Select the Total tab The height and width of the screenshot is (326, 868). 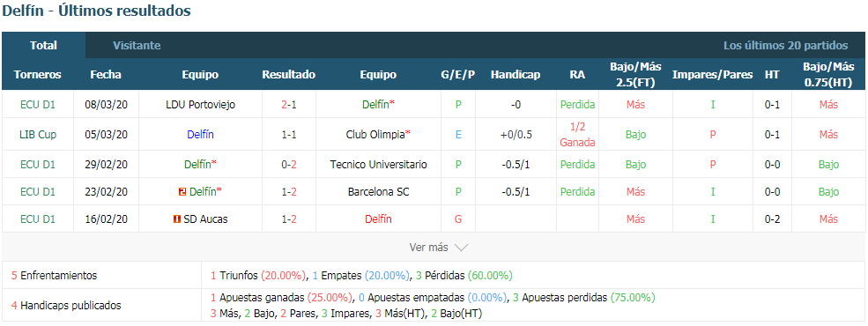point(44,46)
